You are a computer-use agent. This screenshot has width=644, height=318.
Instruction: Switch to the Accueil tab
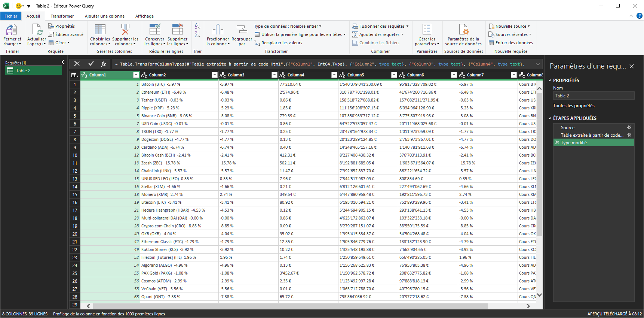point(33,16)
